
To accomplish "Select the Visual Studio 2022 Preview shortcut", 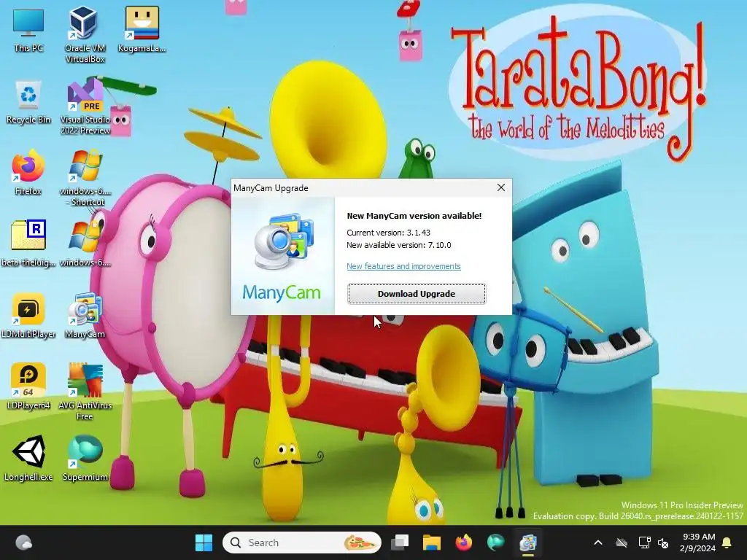I will pos(85,106).
